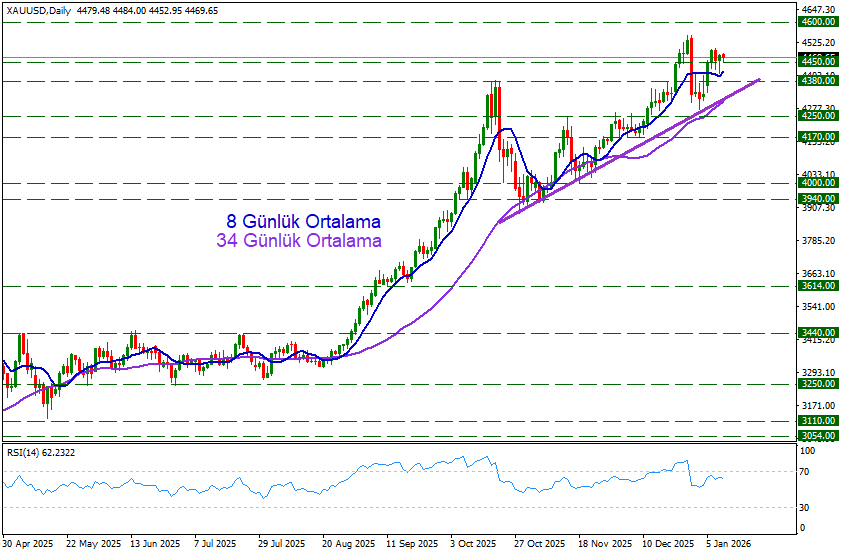Select the 3940.00 support level tag
The image size is (842, 555).
tap(817, 199)
